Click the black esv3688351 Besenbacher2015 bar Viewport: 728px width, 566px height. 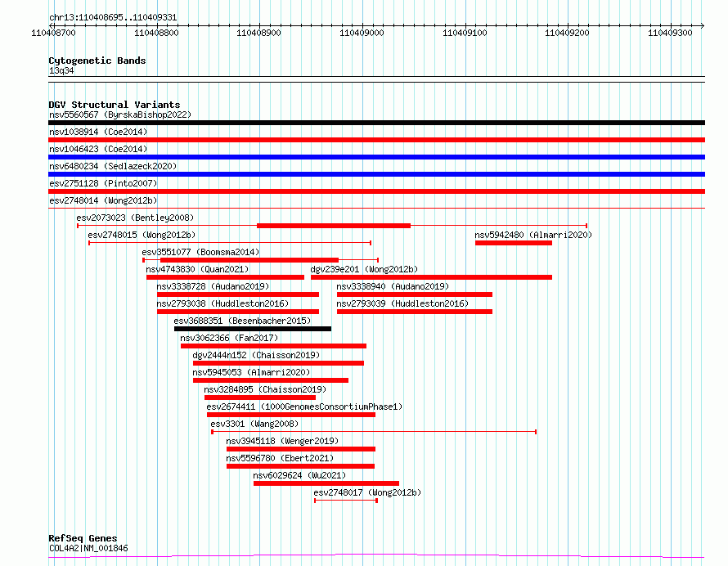click(253, 329)
